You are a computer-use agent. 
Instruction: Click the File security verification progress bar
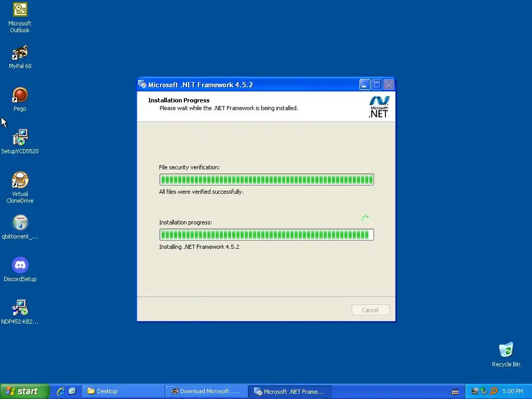tap(267, 179)
